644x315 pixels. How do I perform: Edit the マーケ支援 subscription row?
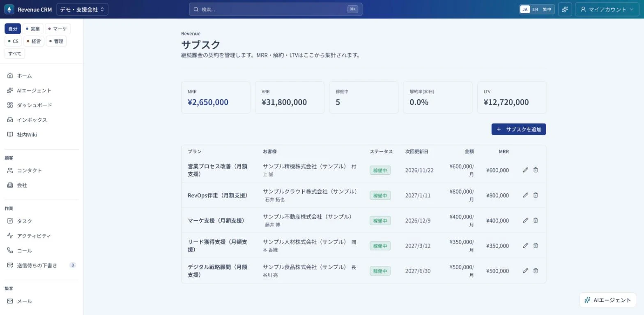coord(525,220)
